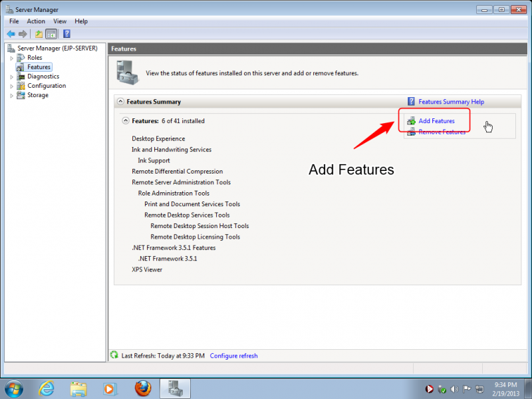
Task: Click the Action Center flag tray icon
Action: pos(467,389)
